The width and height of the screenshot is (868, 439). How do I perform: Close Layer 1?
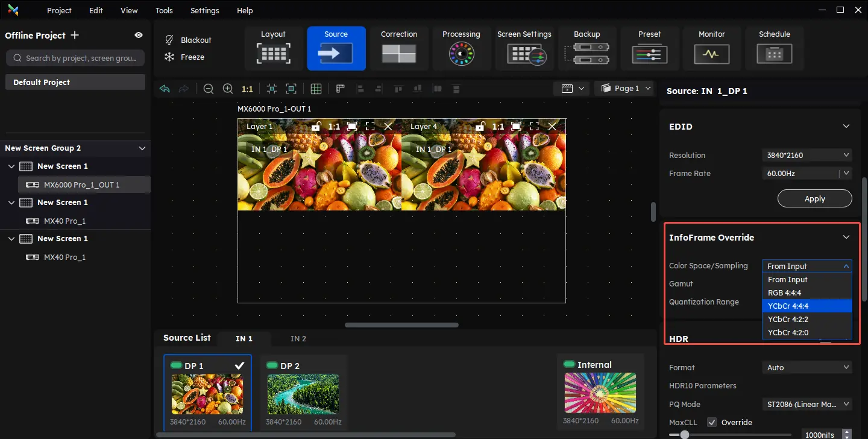[x=388, y=126]
